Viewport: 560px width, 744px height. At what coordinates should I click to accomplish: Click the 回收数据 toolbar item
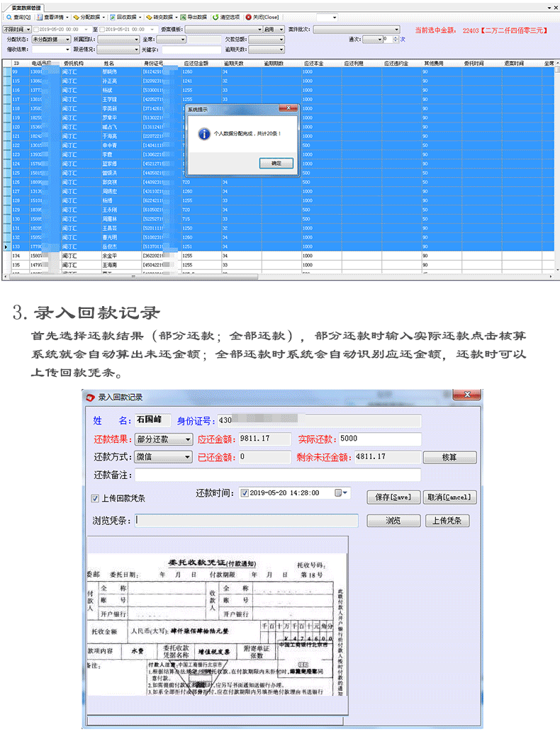125,17
